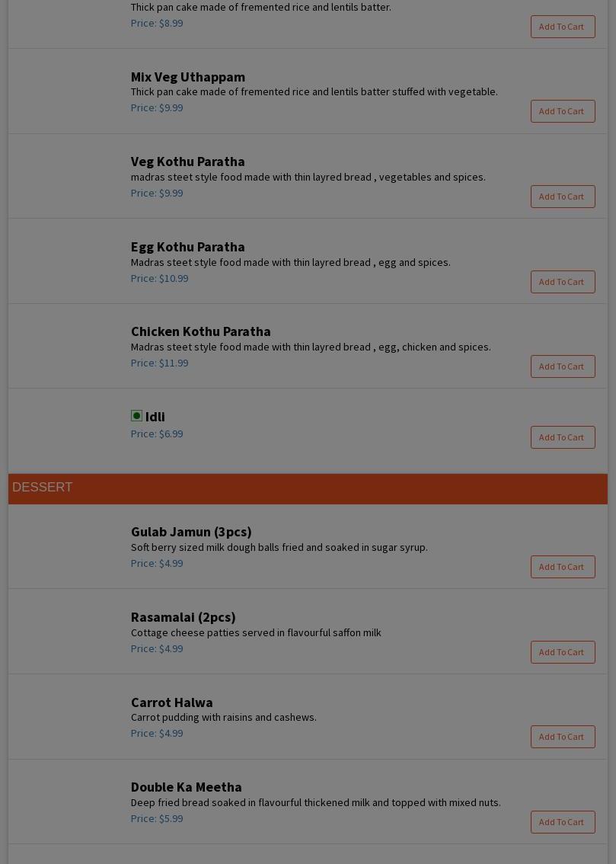The height and width of the screenshot is (864, 616).
Task: Click the DESSERT section header
Action: tap(43, 488)
